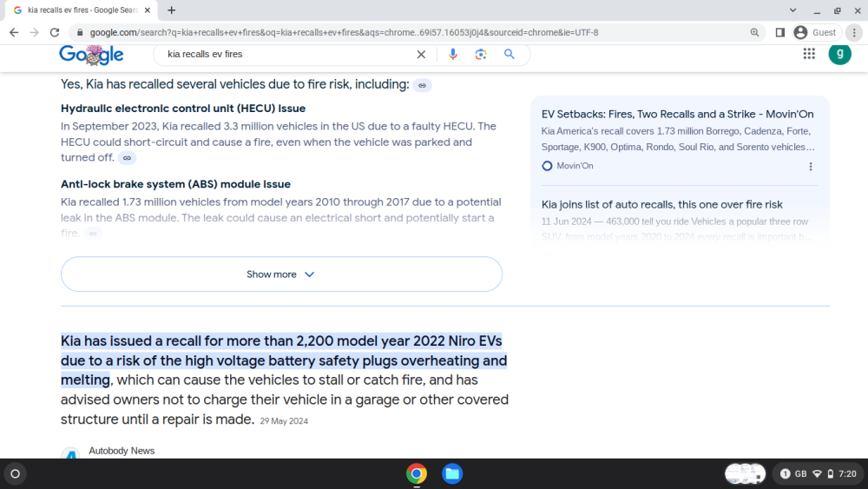Click into the Google search box
868x489 pixels.
288,54
